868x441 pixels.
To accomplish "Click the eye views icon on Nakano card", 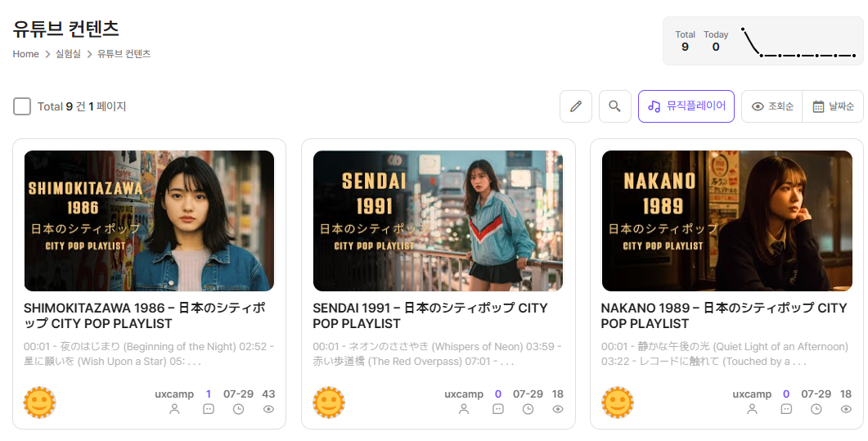I will 846,409.
